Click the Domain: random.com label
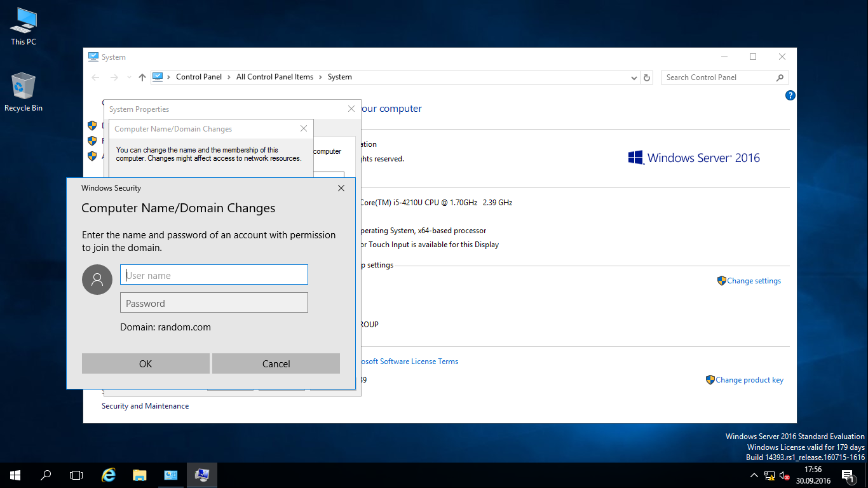 [x=165, y=327]
